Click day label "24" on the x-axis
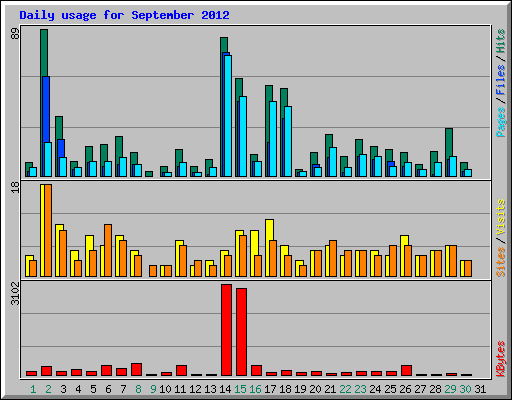This screenshot has width=512, height=400. [375, 389]
